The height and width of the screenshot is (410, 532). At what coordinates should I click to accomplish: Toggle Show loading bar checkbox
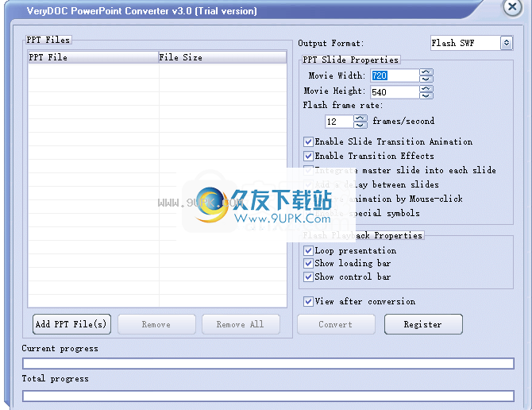308,263
